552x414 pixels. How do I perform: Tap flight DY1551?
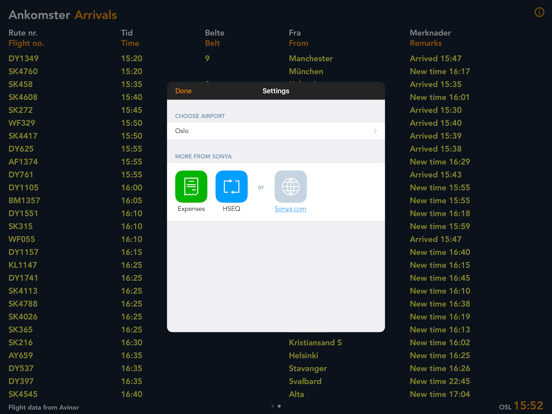point(23,213)
